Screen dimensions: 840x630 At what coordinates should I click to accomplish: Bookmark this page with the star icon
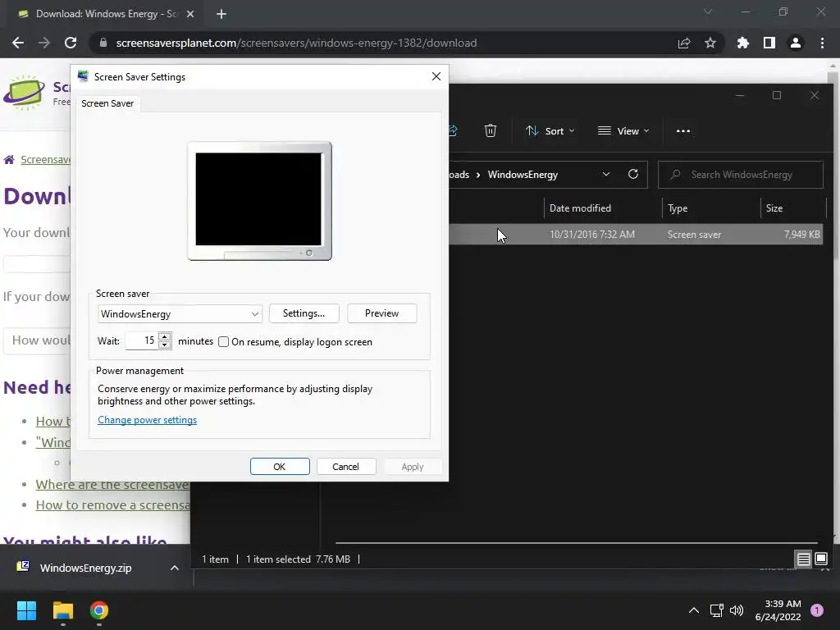coord(710,43)
